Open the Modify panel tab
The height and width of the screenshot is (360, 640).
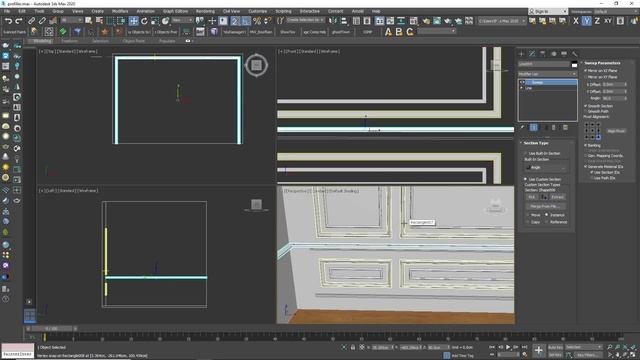532,53
